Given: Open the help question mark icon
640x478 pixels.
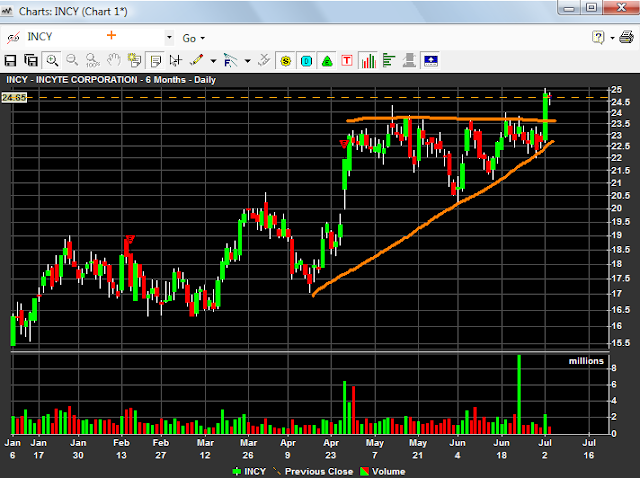Looking at the screenshot, I should point(598,38).
